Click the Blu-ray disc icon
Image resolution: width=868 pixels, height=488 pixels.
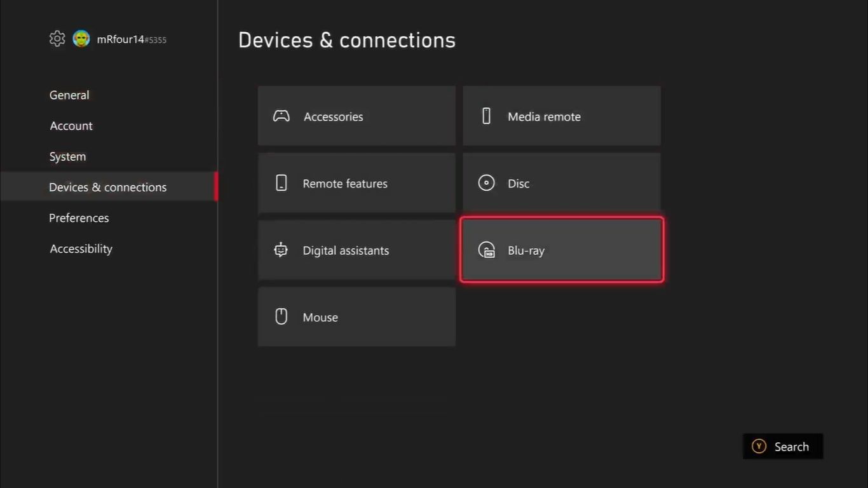point(486,250)
